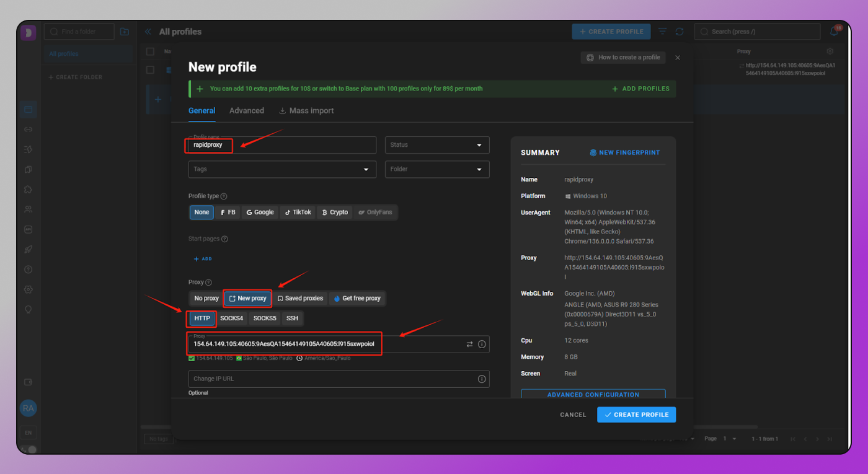Click the add folder icon beside search
The height and width of the screenshot is (474, 868).
(x=124, y=32)
